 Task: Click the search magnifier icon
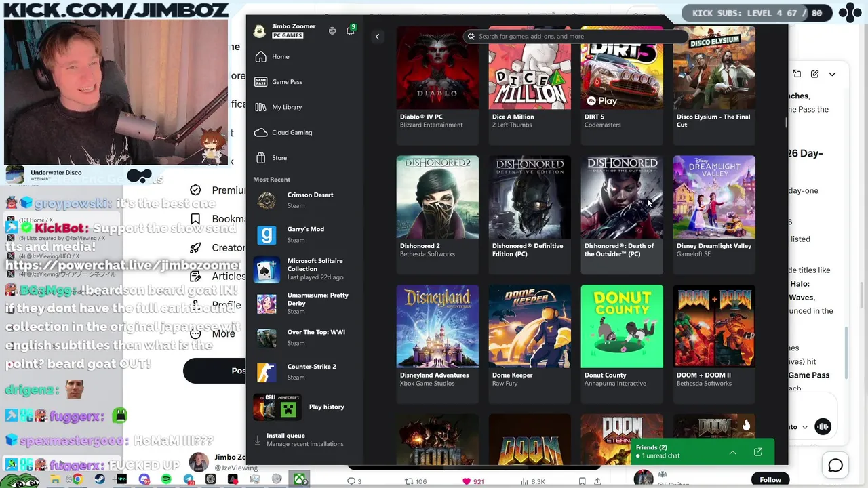tap(471, 37)
